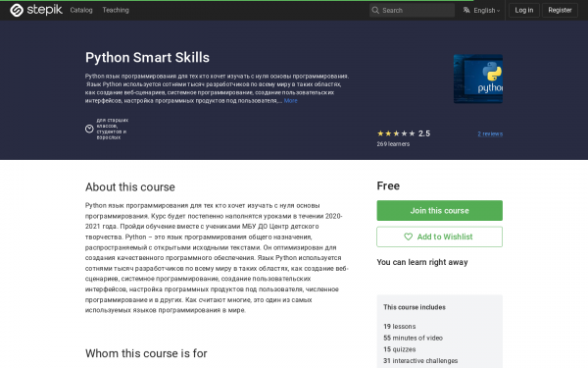
Task: Click the star rating icons
Action: pos(396,133)
